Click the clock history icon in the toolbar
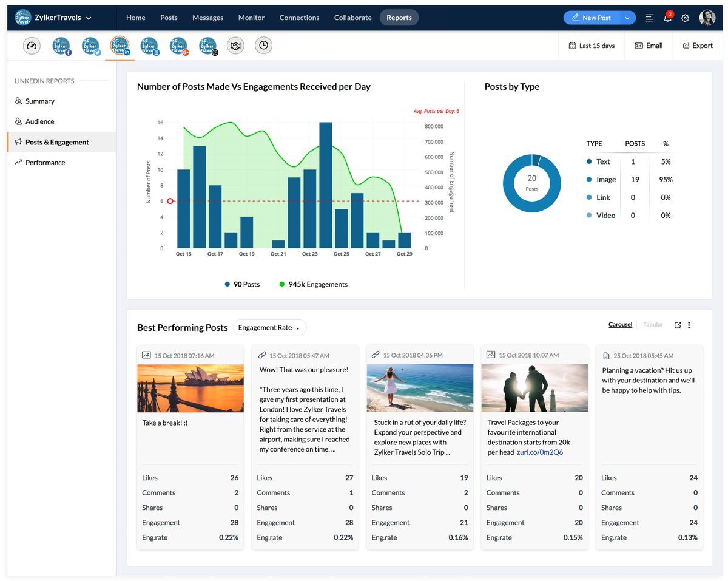Image resolution: width=728 pixels, height=581 pixels. [x=263, y=45]
